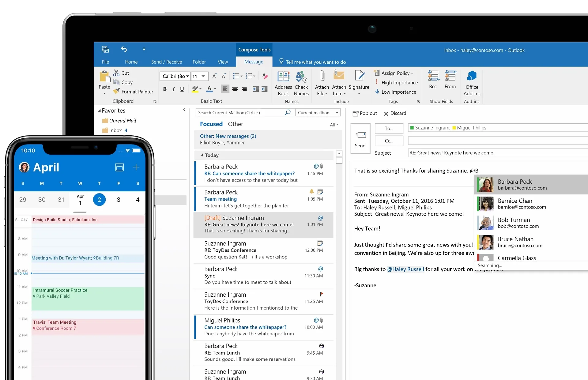Open the numbering list dropdown
This screenshot has width=588, height=380.
(254, 76)
